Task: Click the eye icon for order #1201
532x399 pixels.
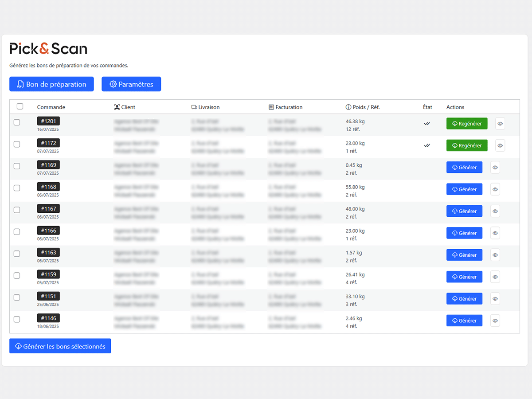Action: pos(500,124)
